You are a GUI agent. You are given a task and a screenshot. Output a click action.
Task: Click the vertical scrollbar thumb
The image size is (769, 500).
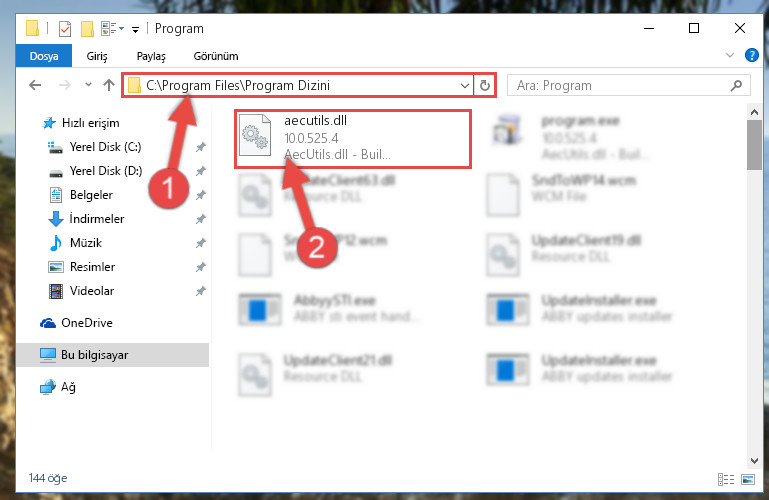pyautogui.click(x=754, y=145)
